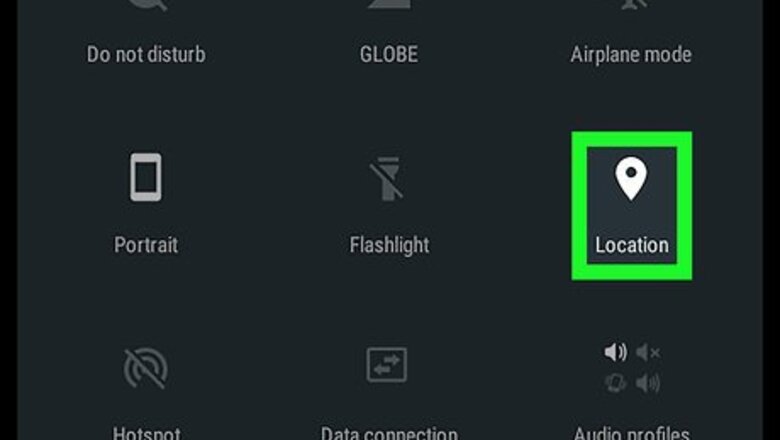This screenshot has width=780, height=440.
Task: Expand the Audio profiles label
Action: 631,433
